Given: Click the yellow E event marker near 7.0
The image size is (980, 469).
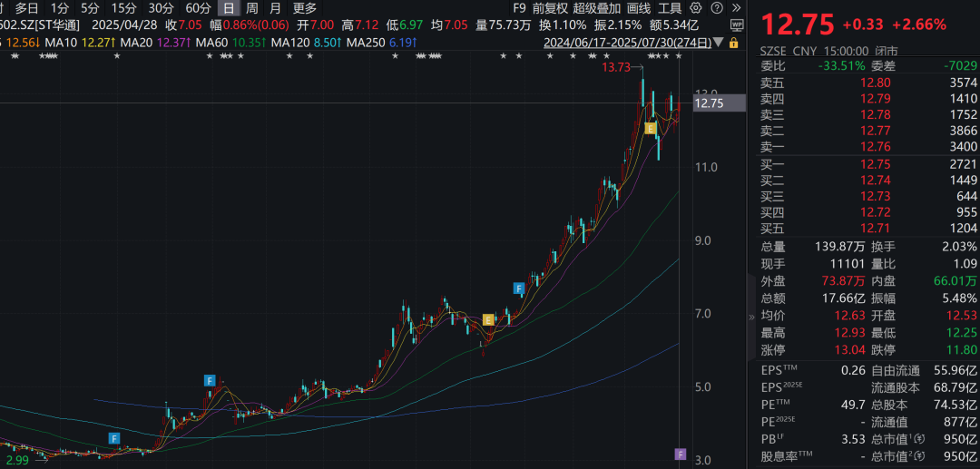Looking at the screenshot, I should tap(488, 319).
